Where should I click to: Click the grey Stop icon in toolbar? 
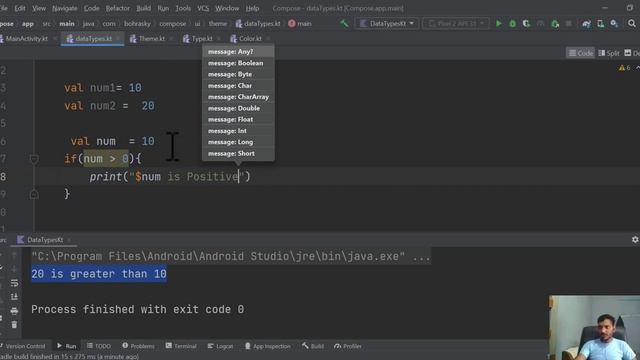(x=569, y=24)
